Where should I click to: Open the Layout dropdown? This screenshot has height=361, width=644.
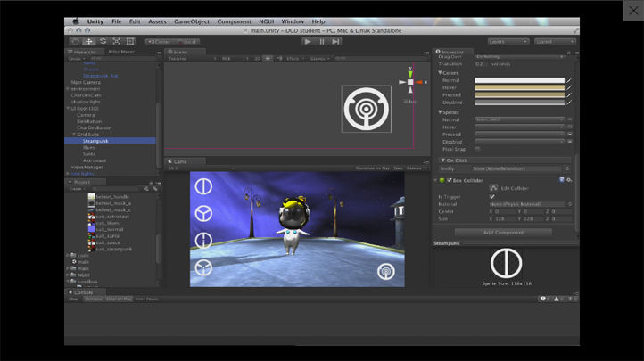555,42
